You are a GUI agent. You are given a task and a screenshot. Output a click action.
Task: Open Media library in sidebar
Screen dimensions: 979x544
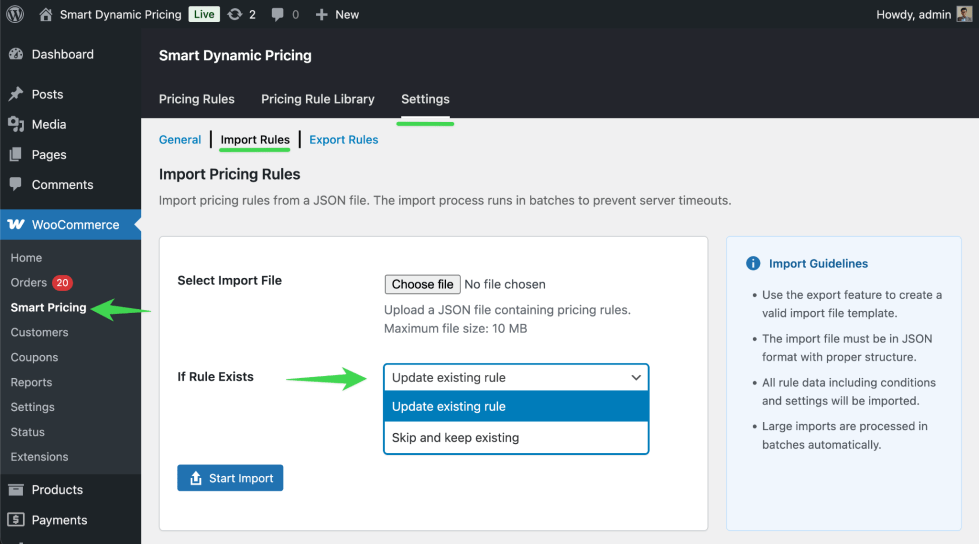point(48,124)
